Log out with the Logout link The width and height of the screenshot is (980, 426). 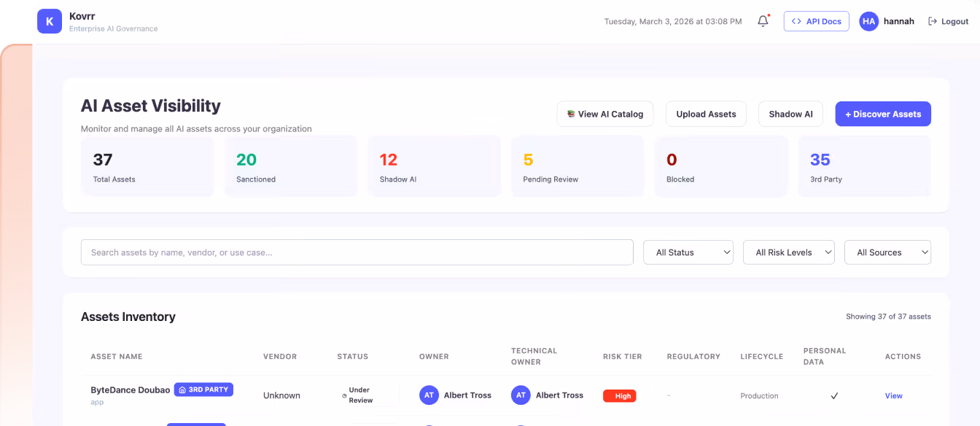pyautogui.click(x=948, y=21)
